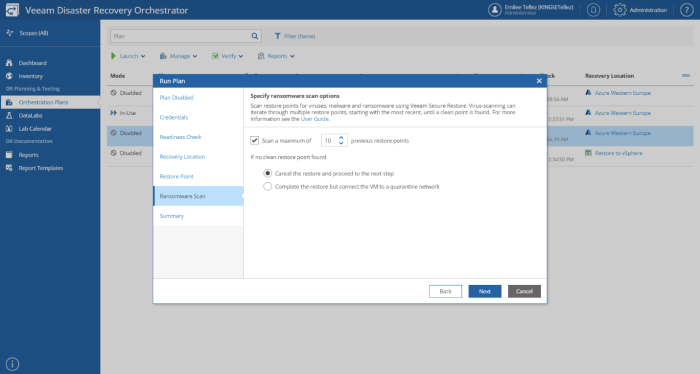Click the search magnifier icon
The image size is (700, 374).
(254, 36)
